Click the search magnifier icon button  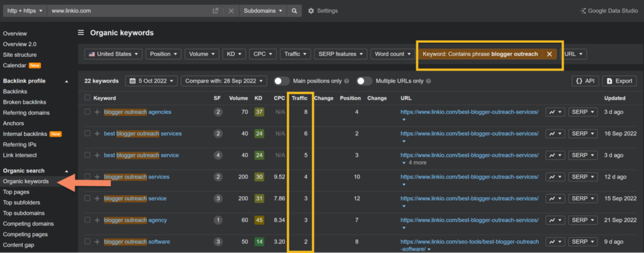point(294,11)
